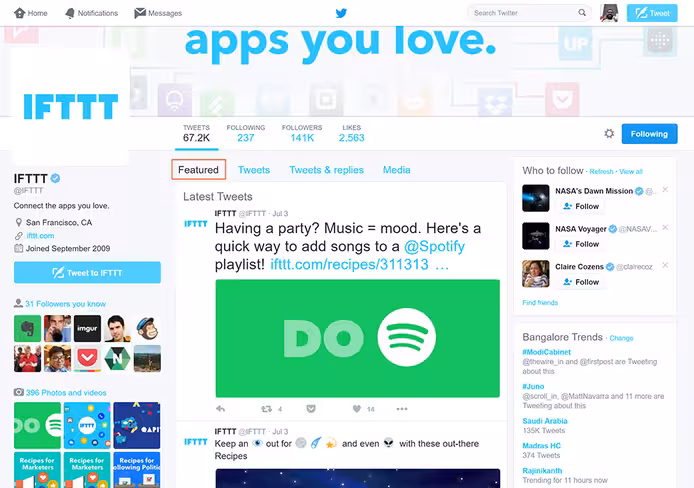Open more options on Spotify tweet

[402, 409]
